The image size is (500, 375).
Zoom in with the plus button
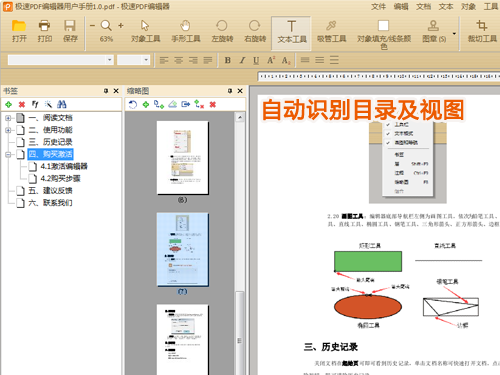pos(121,25)
